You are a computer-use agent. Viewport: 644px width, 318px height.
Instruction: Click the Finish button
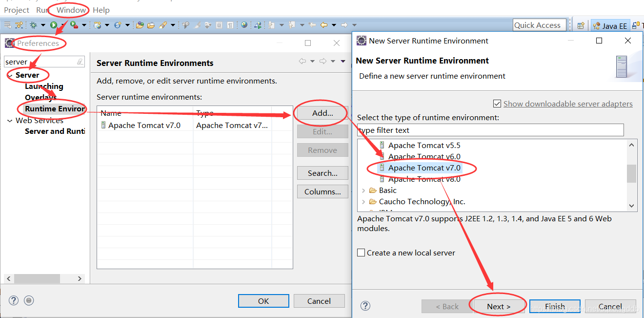tap(555, 306)
